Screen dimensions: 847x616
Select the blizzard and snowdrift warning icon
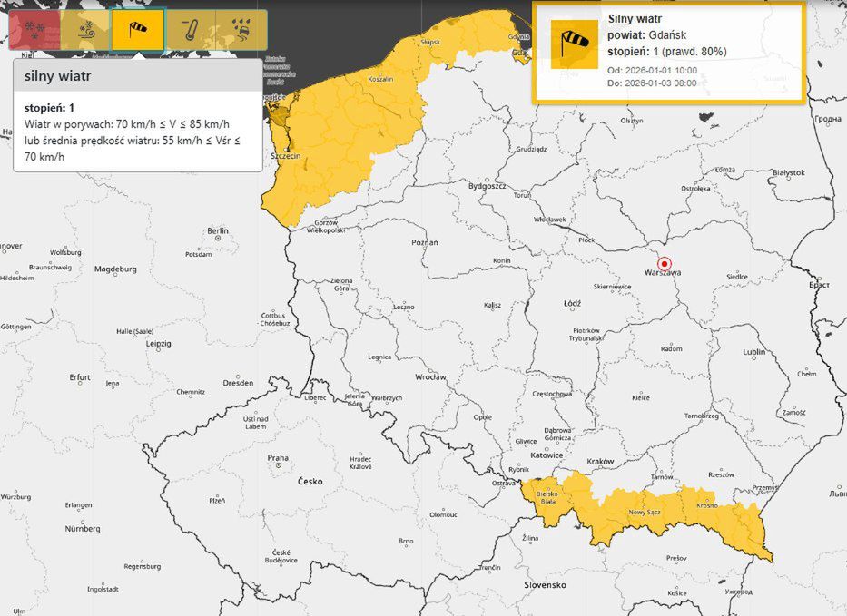point(84,30)
